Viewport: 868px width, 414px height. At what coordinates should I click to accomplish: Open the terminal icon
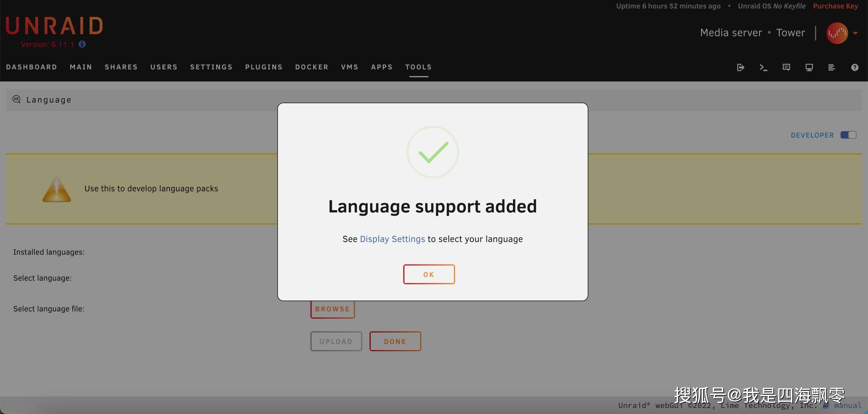pyautogui.click(x=763, y=68)
